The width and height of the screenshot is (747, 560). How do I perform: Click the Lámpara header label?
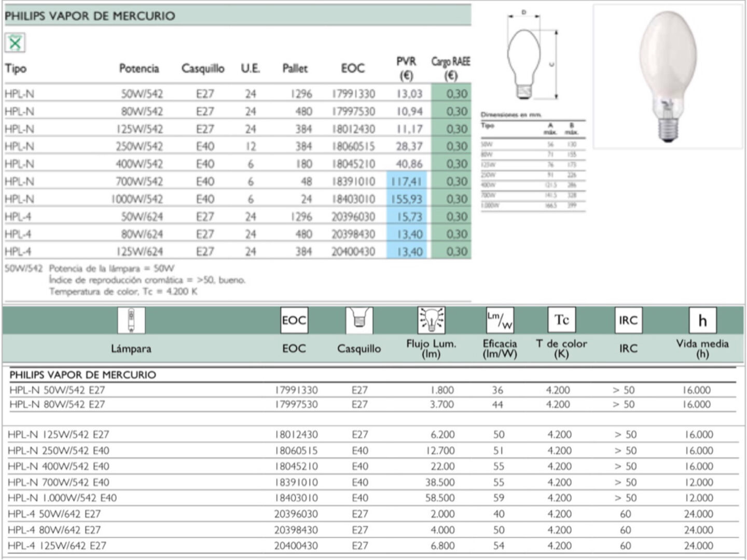(131, 348)
